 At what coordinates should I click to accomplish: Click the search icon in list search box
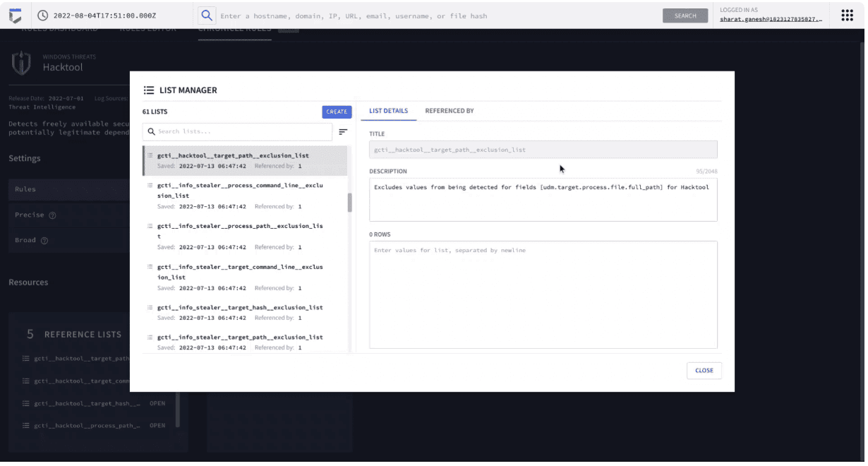(152, 132)
